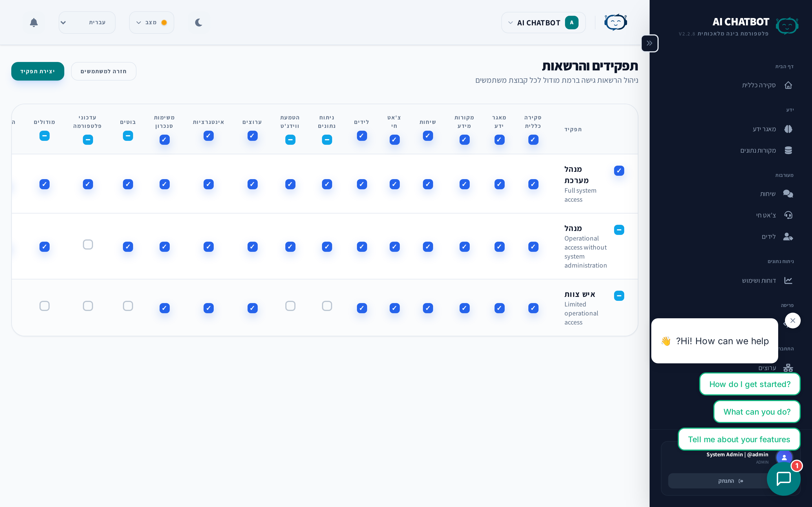The image size is (812, 507).
Task: Collapse the sidebar with the double-chevron button
Action: [x=649, y=43]
